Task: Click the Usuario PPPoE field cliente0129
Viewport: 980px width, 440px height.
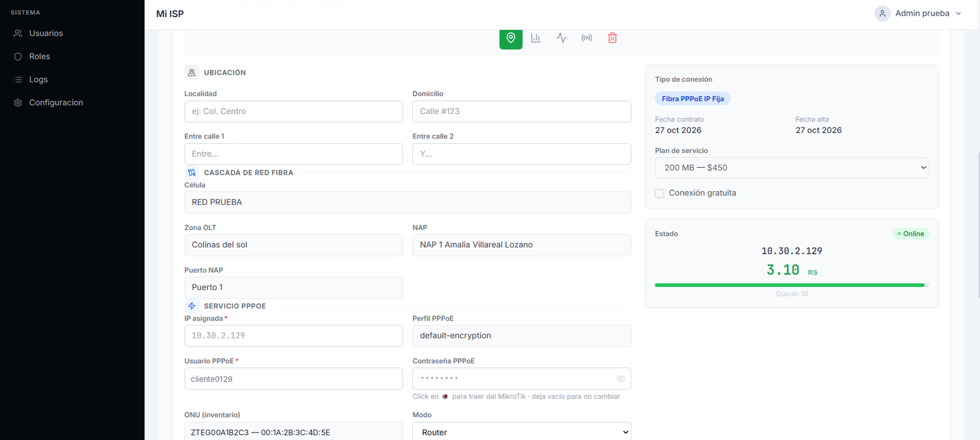Action: (293, 379)
